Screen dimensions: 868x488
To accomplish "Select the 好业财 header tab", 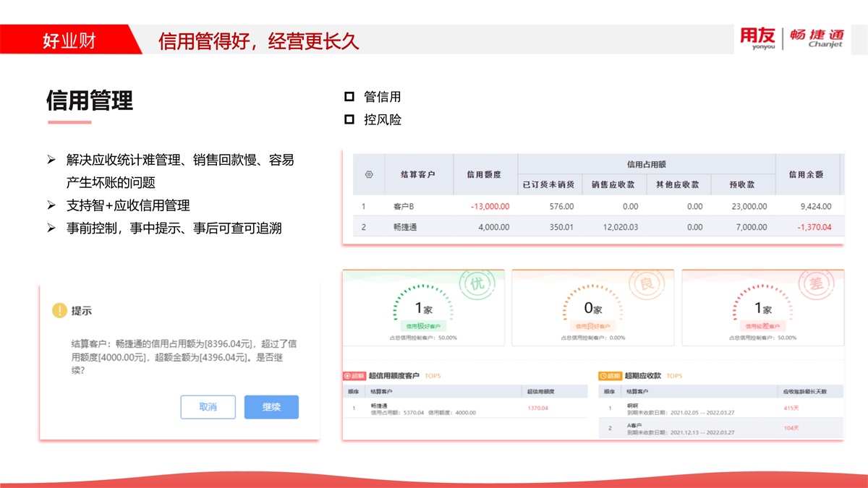I will click(69, 40).
